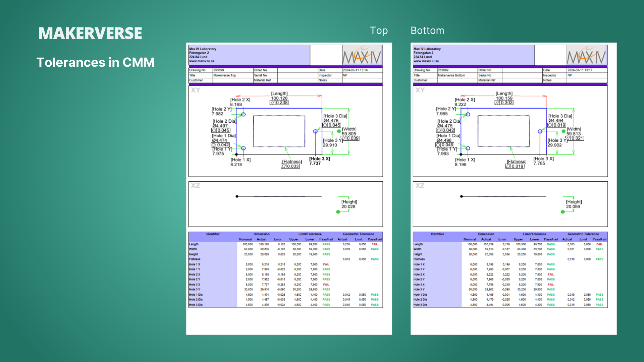Click Identifier header in Bottom report table
644x362 pixels.
click(437, 234)
